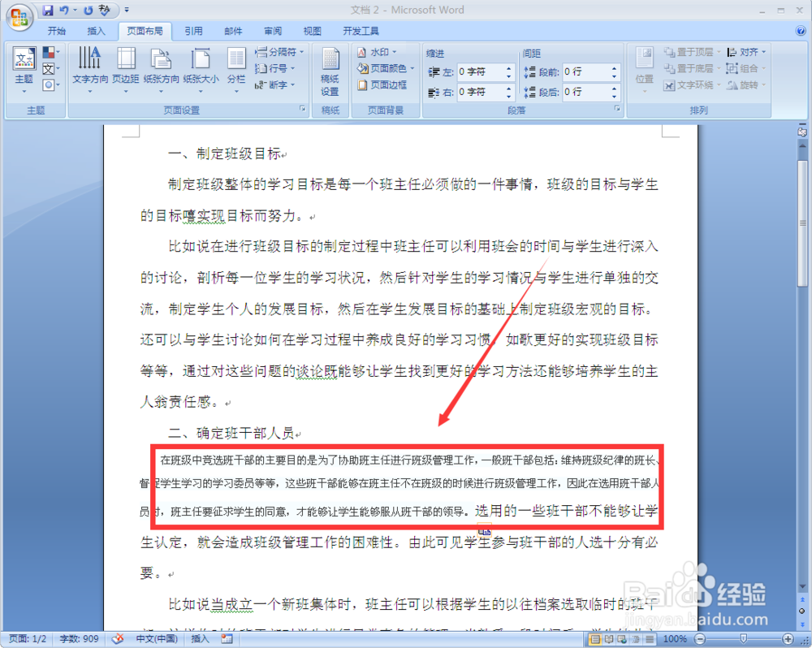Viewport: 812px width, 648px height.
Task: Switch to the 引用 tab
Action: coord(194,31)
